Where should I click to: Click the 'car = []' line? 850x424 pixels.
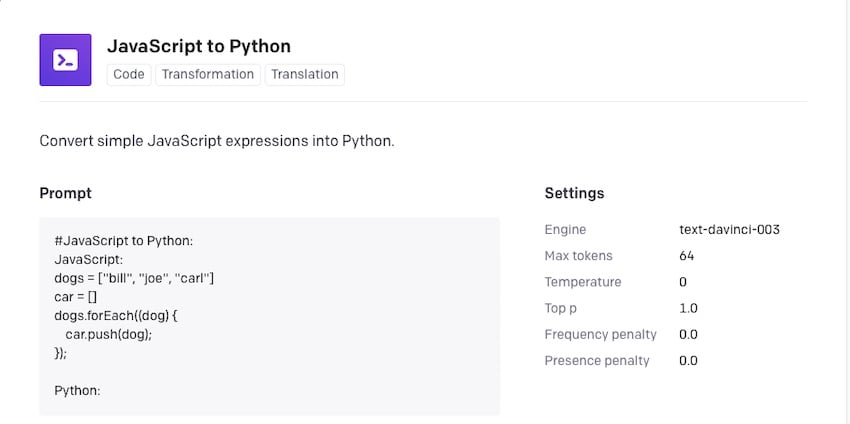click(75, 297)
